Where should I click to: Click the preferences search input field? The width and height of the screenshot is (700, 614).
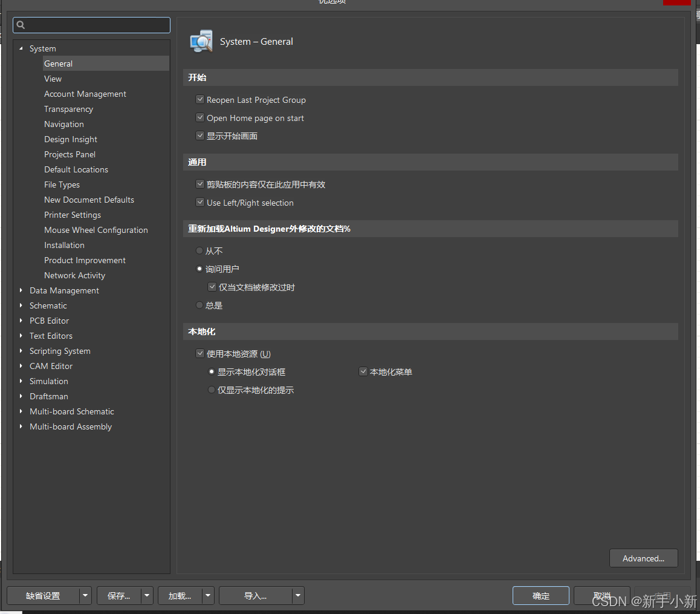tap(97, 25)
